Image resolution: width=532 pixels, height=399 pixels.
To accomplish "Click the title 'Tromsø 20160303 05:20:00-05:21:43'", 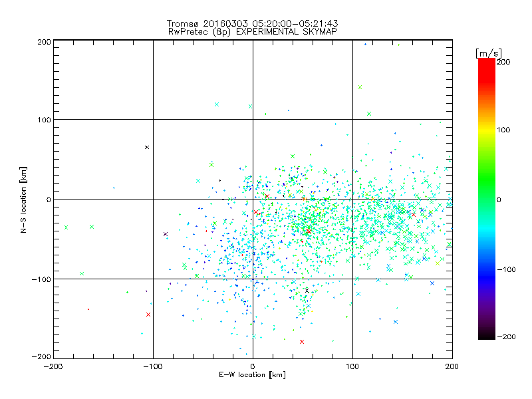I will tap(252, 23).
